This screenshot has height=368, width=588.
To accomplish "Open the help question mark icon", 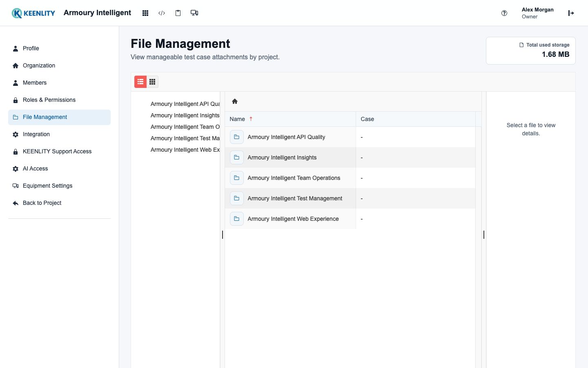I will pyautogui.click(x=504, y=13).
